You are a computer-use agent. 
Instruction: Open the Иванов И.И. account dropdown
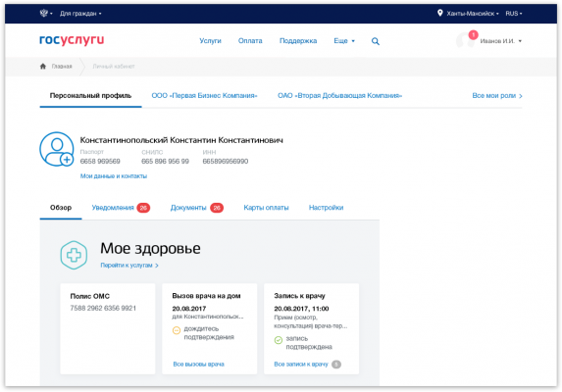(501, 41)
